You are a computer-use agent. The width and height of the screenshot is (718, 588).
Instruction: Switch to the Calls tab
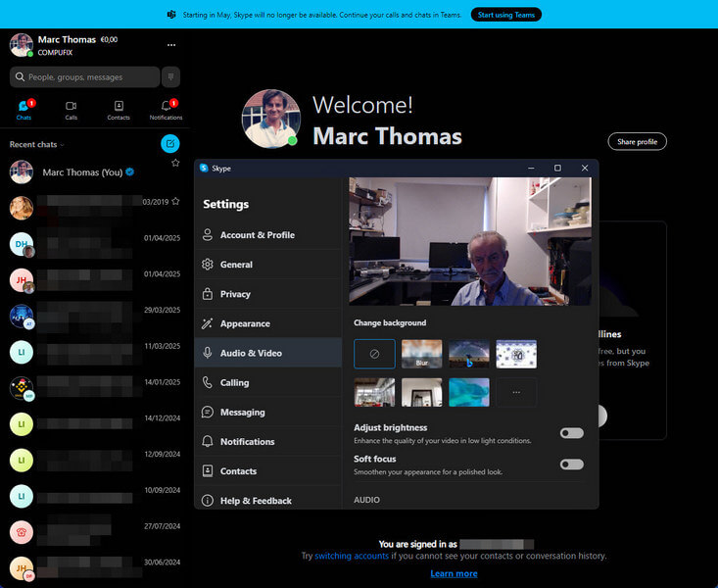tap(71, 111)
